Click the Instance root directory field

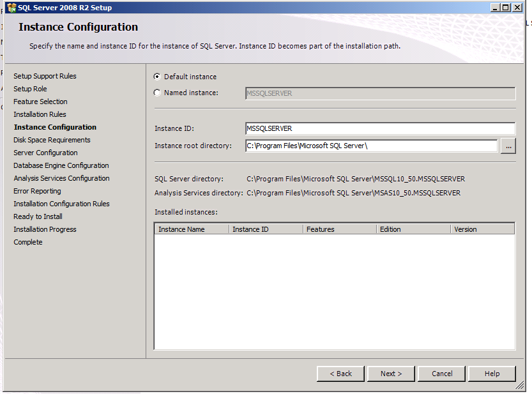(x=372, y=146)
